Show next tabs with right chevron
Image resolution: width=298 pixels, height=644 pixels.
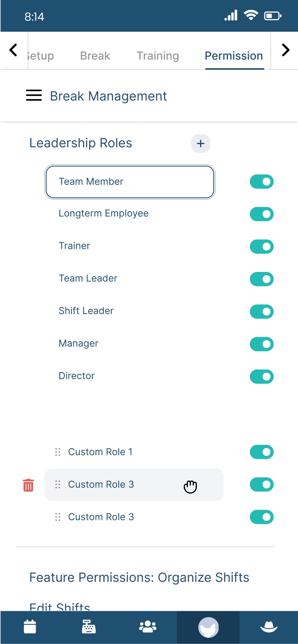pos(285,50)
